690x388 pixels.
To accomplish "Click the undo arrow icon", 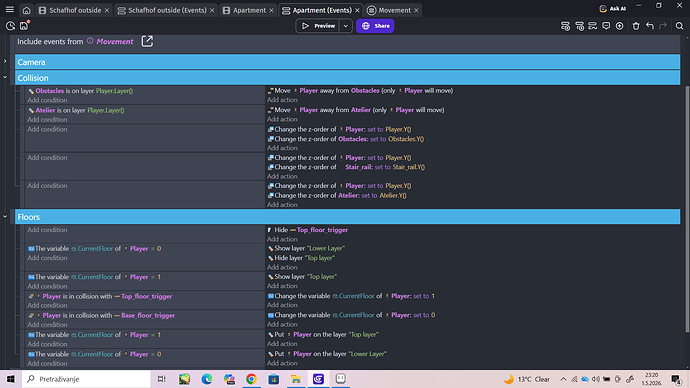I will pyautogui.click(x=650, y=26).
